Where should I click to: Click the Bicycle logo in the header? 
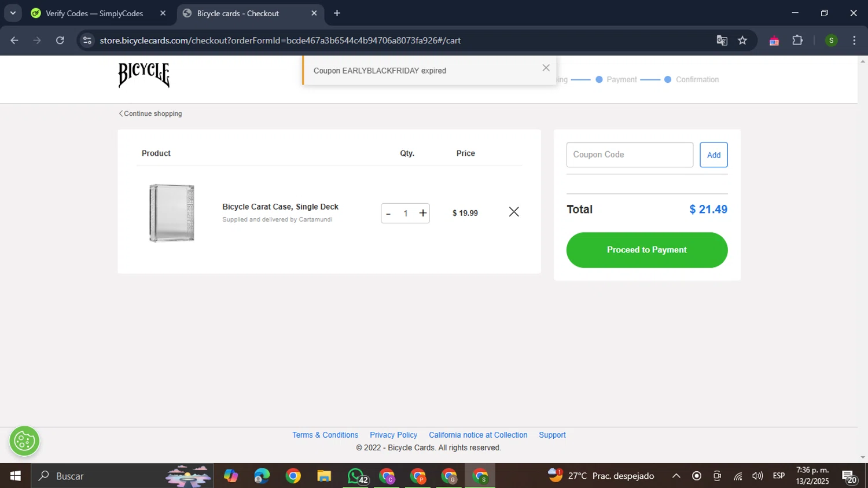144,75
